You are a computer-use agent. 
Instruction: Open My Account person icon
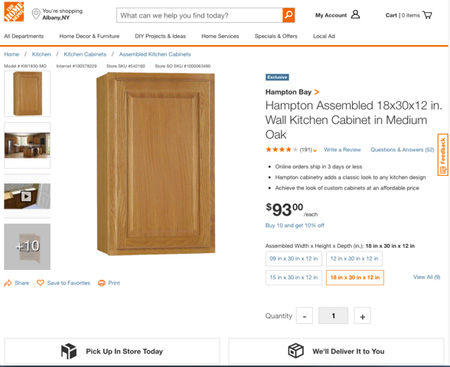[355, 15]
